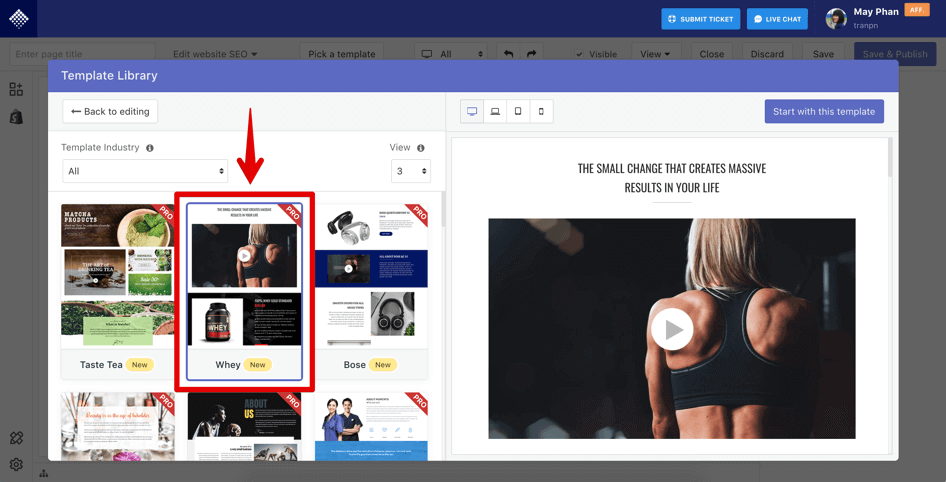Viewport: 946px width, 482px height.
Task: Click the View info icon
Action: pos(421,148)
